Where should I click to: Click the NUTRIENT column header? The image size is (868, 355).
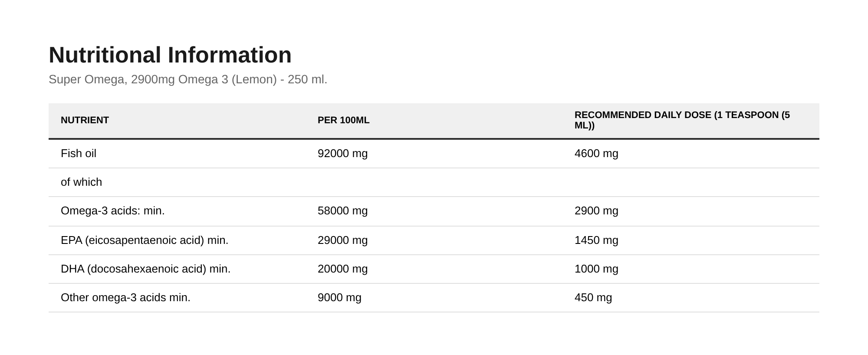(x=85, y=120)
